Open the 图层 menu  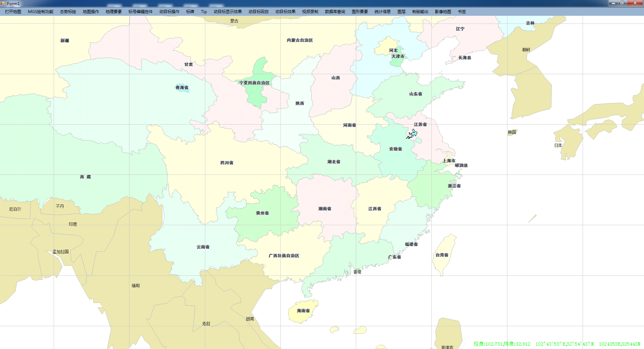[x=401, y=12]
